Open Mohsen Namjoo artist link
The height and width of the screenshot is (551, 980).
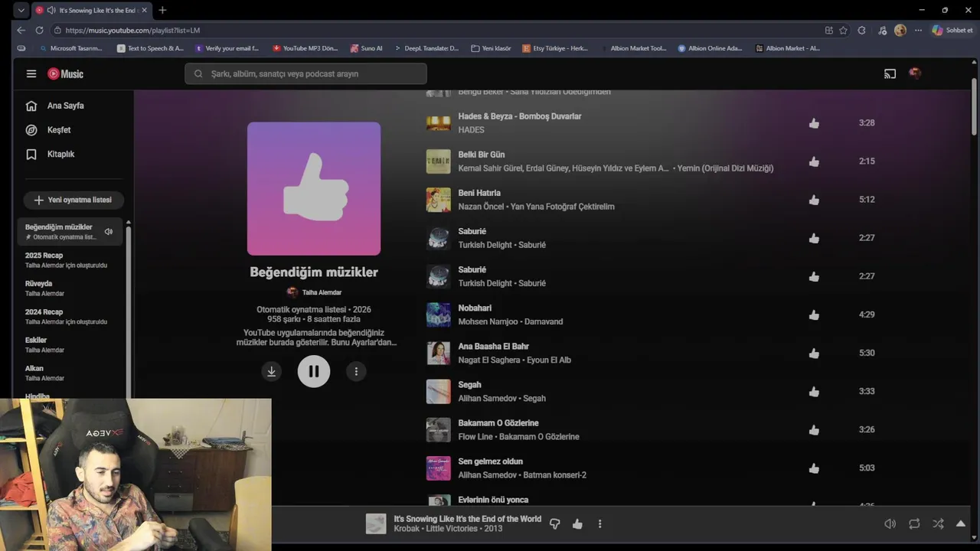click(x=488, y=321)
